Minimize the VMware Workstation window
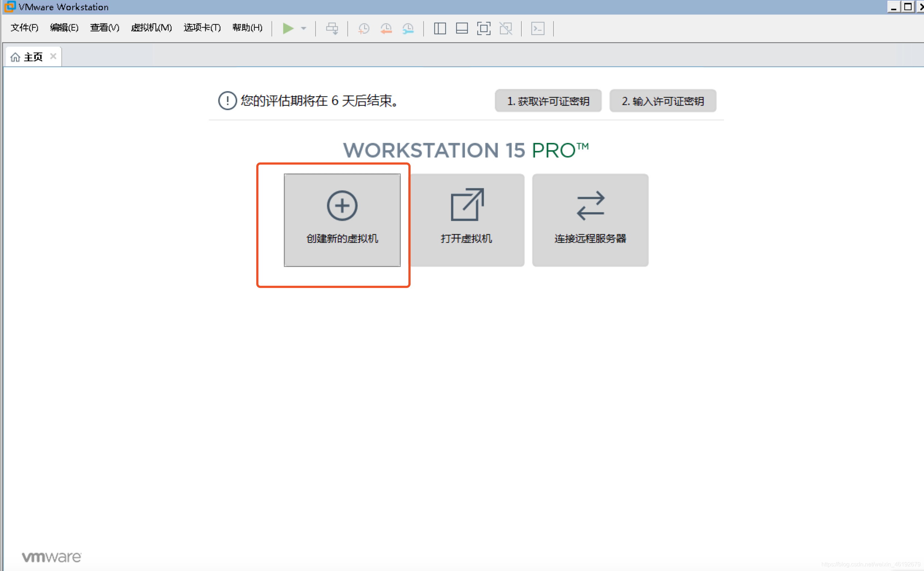This screenshot has width=924, height=571. tap(894, 7)
